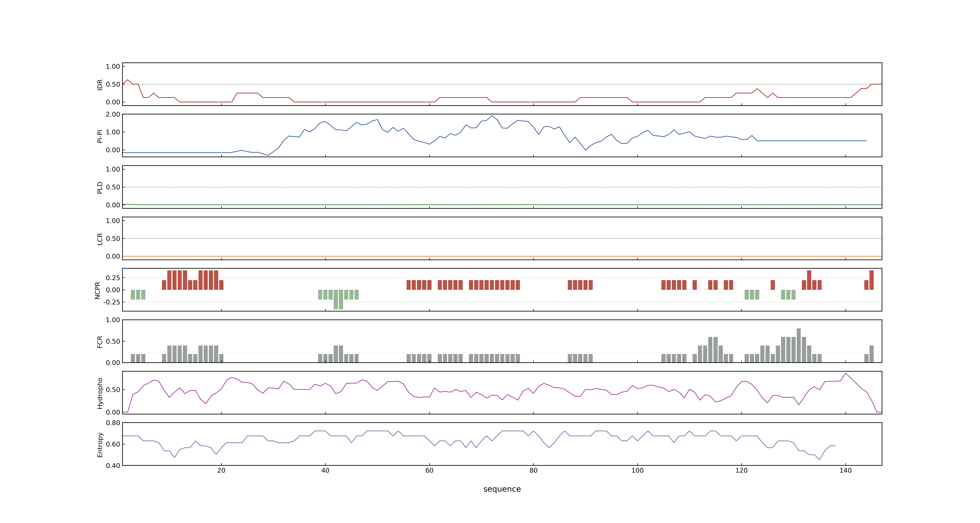
Task: Click the IDR axis label
Action: [x=100, y=85]
